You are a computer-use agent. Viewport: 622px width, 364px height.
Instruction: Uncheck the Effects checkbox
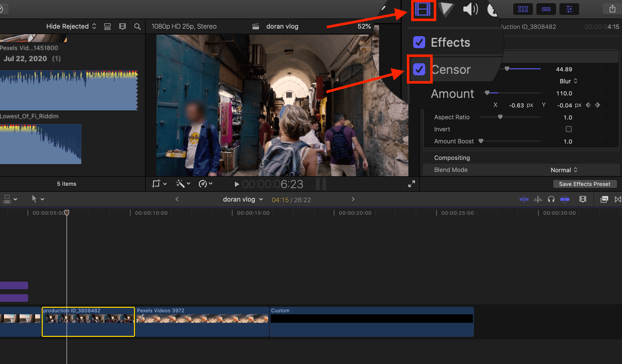pyautogui.click(x=419, y=42)
